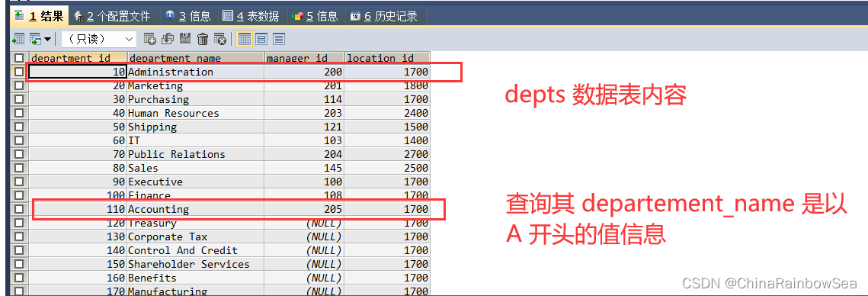Image resolution: width=868 pixels, height=296 pixels.
Task: Sort by department_name column header
Action: click(x=195, y=58)
